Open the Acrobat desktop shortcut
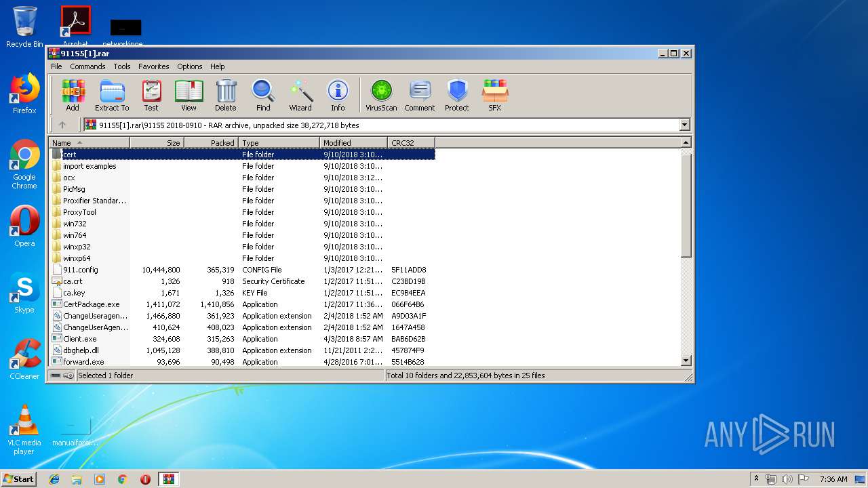 tap(75, 27)
